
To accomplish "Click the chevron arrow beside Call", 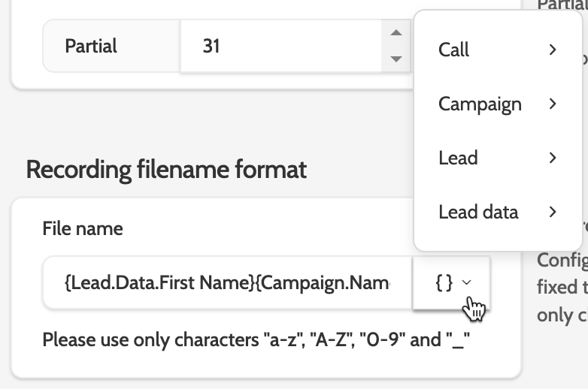I will click(x=553, y=50).
